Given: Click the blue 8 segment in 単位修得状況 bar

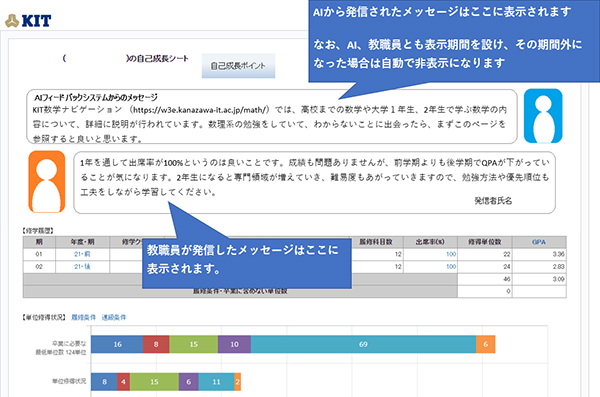Looking at the screenshot, I should (104, 382).
